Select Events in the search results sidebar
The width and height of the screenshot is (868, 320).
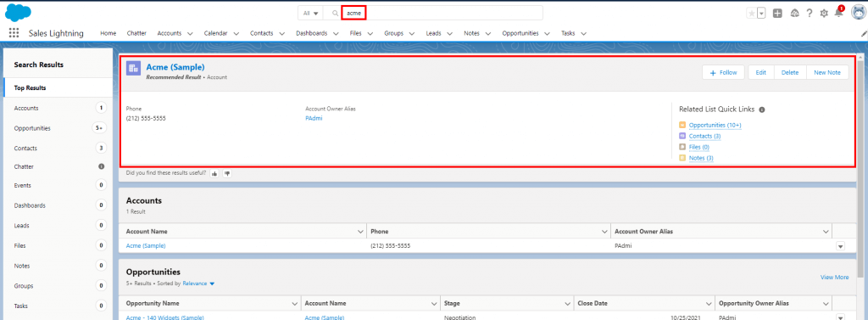tap(58, 185)
